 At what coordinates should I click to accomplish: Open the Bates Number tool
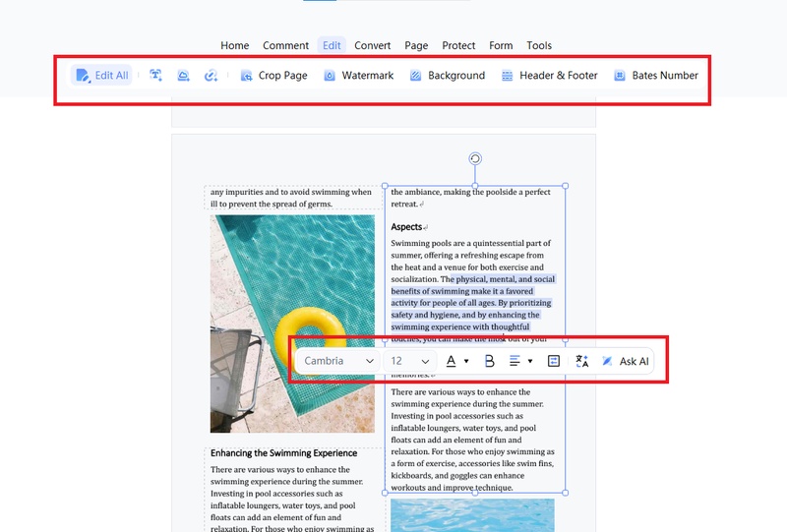click(x=656, y=76)
